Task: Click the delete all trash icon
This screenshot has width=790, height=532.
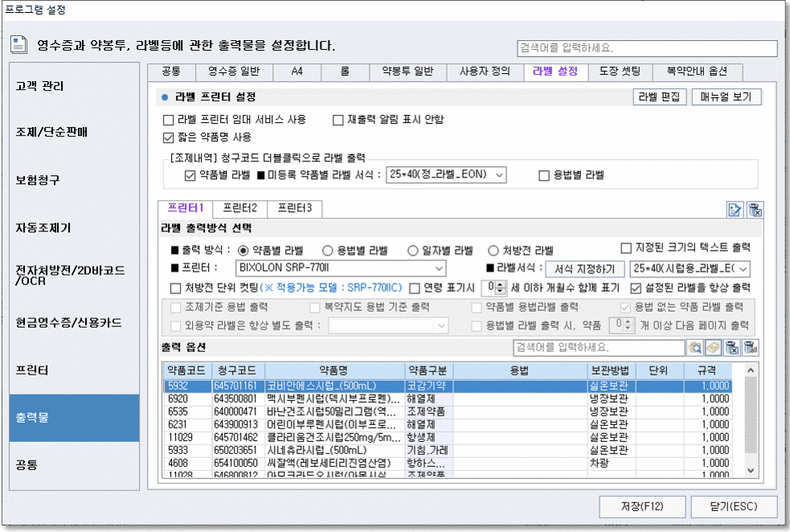Action: click(750, 348)
